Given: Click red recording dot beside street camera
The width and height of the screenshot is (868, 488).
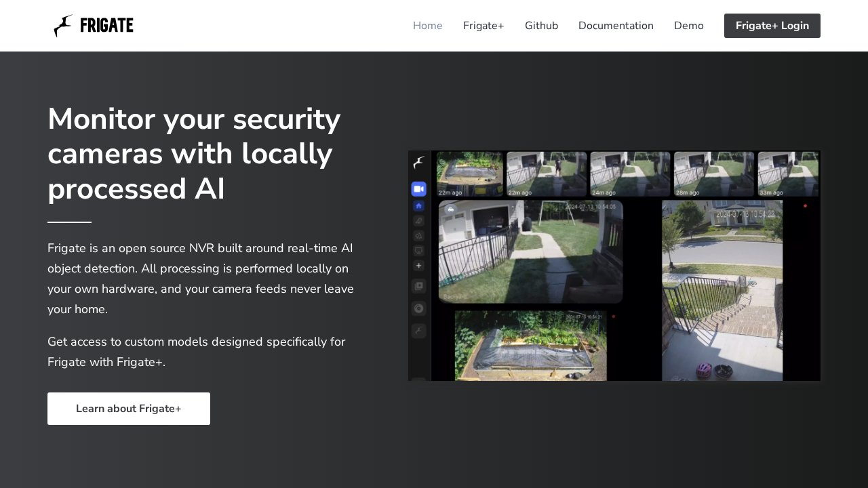Looking at the screenshot, I should 805,206.
